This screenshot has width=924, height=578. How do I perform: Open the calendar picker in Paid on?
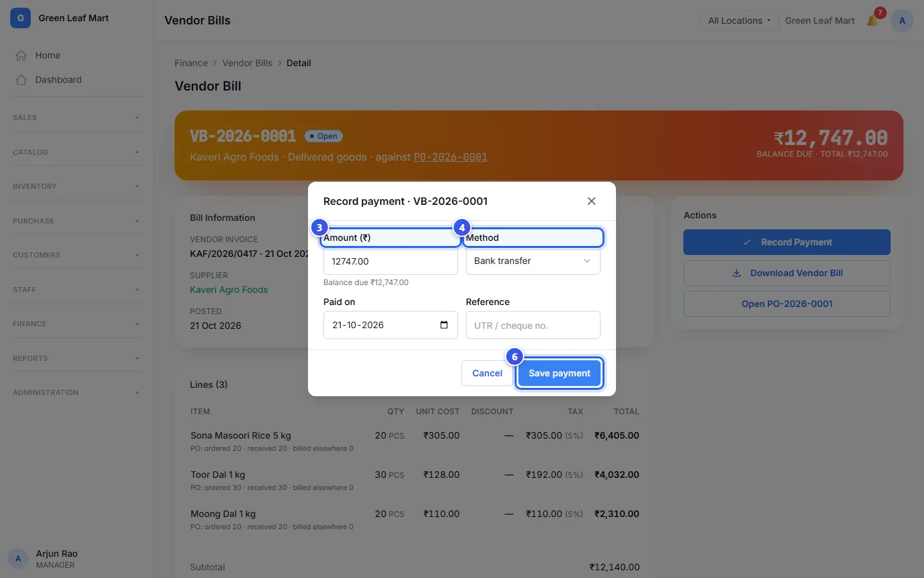pos(444,325)
